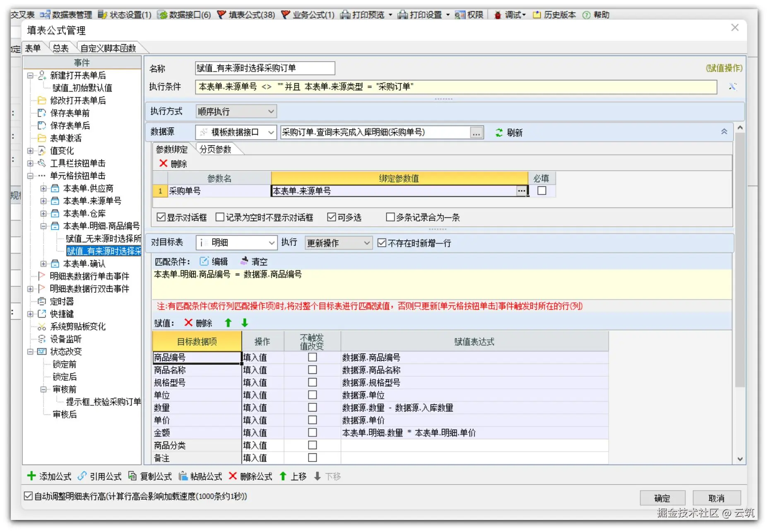Screen dimensions: 768x532
Task: Click the 复制公式 copy icon
Action: (132, 476)
